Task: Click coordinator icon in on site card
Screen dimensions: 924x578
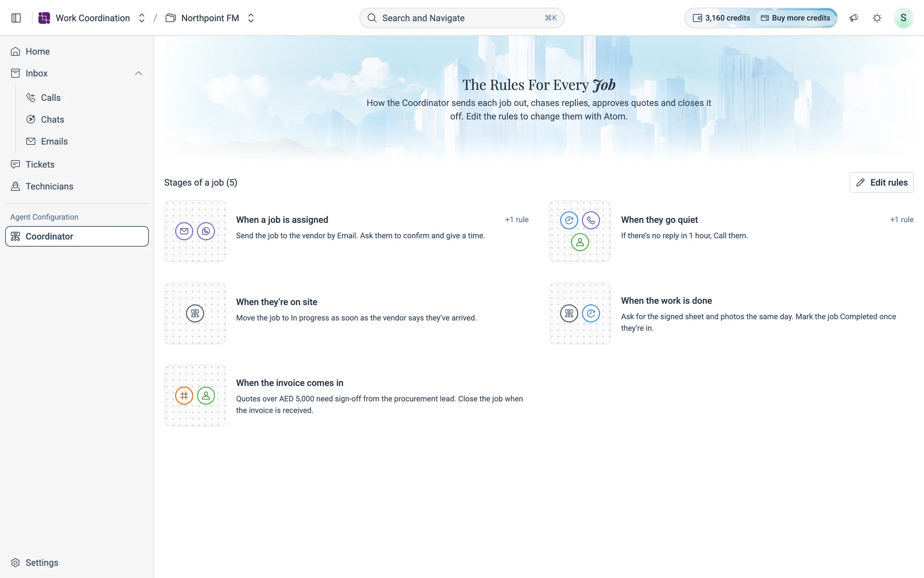Action: coord(195,314)
